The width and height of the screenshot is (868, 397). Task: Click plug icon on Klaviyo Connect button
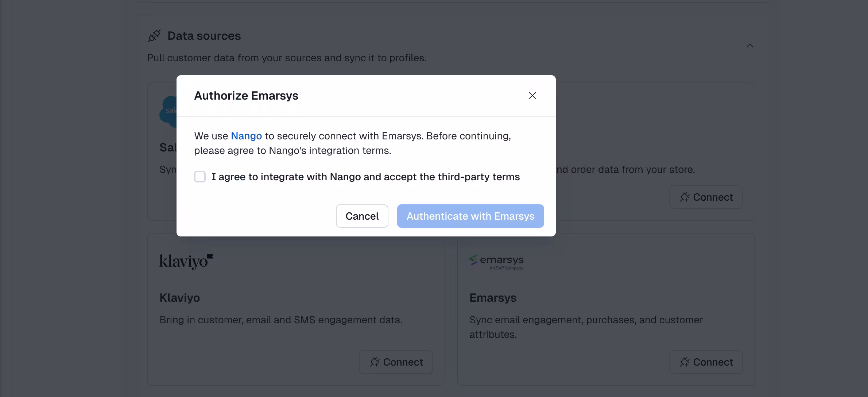click(375, 362)
